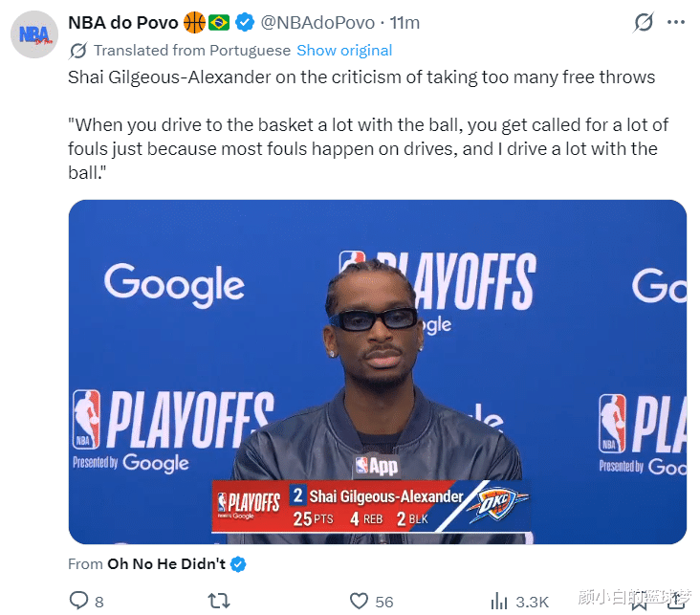Image resolution: width=700 pixels, height=615 pixels.
Task: Click the Grok explain icon on the post
Action: tap(644, 23)
